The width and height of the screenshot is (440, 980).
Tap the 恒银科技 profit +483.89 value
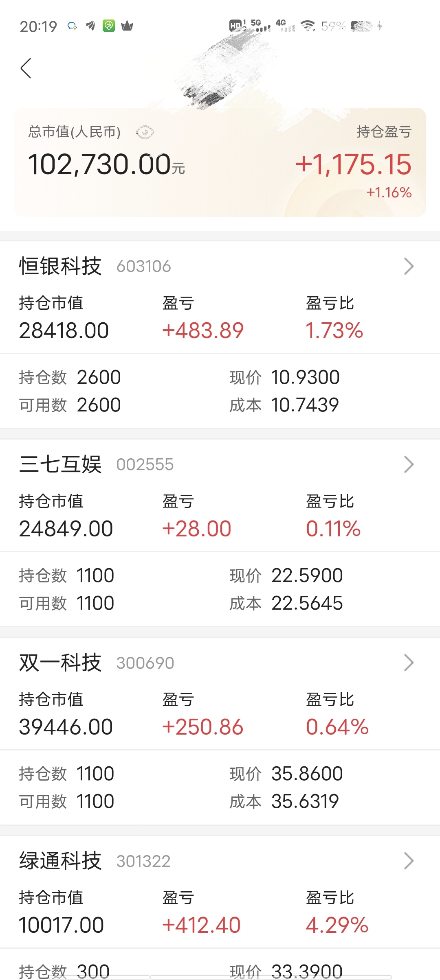[x=203, y=330]
